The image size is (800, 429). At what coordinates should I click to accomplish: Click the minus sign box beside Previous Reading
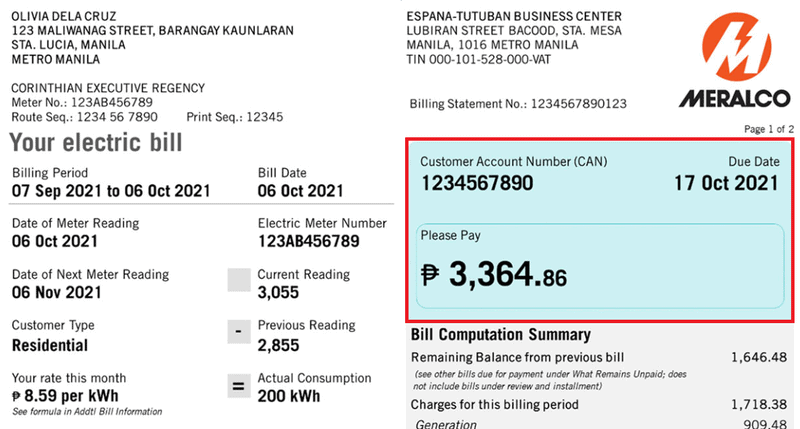point(239,332)
